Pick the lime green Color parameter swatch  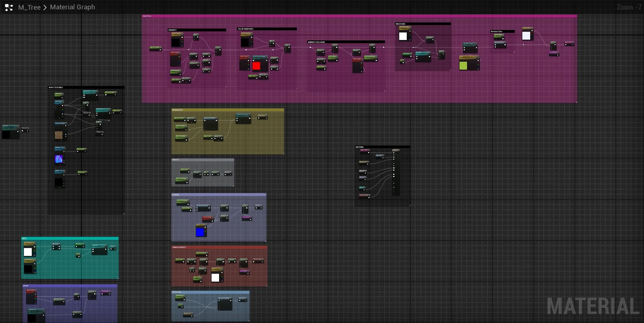point(463,66)
